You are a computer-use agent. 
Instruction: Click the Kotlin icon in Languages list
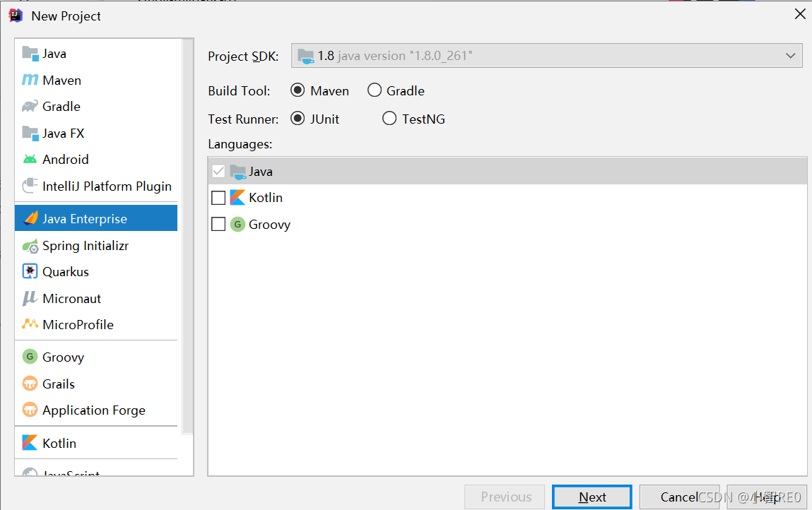(237, 197)
